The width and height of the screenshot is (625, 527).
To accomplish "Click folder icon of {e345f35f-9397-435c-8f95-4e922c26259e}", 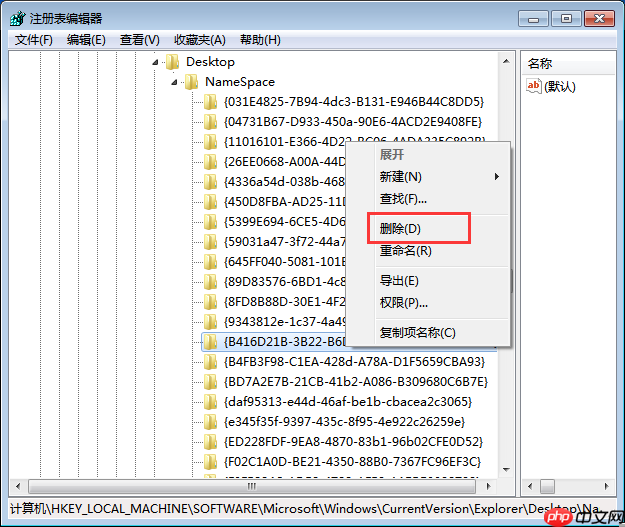I will click(x=210, y=422).
